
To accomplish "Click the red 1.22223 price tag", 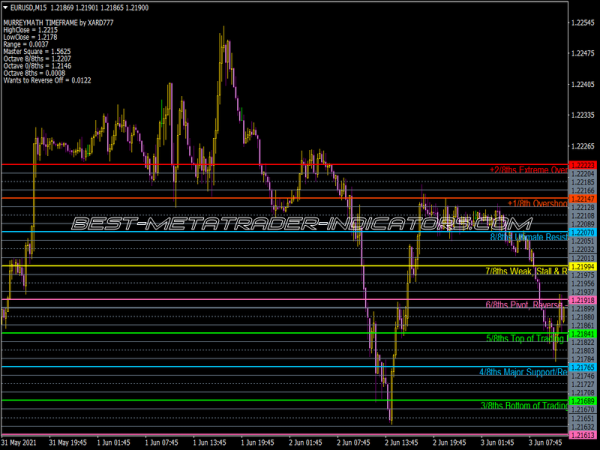I will 582,165.
